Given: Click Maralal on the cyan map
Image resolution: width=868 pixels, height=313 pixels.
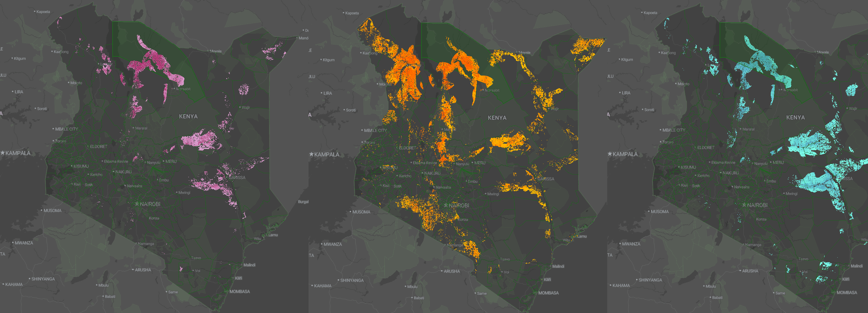Looking at the screenshot, I should pos(748,129).
